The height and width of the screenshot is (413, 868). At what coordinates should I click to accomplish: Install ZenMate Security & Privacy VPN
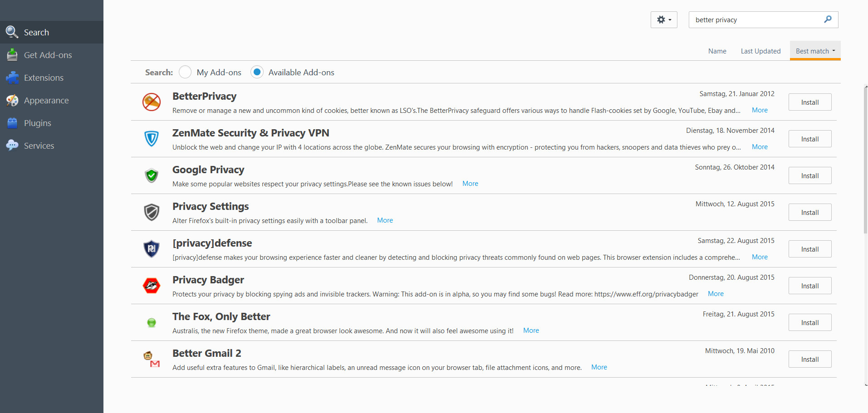click(810, 139)
